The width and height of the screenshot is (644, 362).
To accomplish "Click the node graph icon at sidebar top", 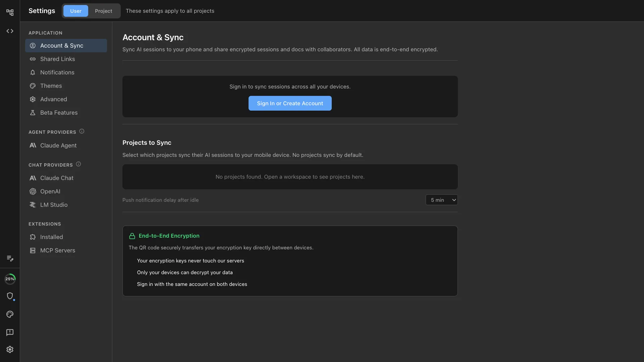I will point(10,12).
